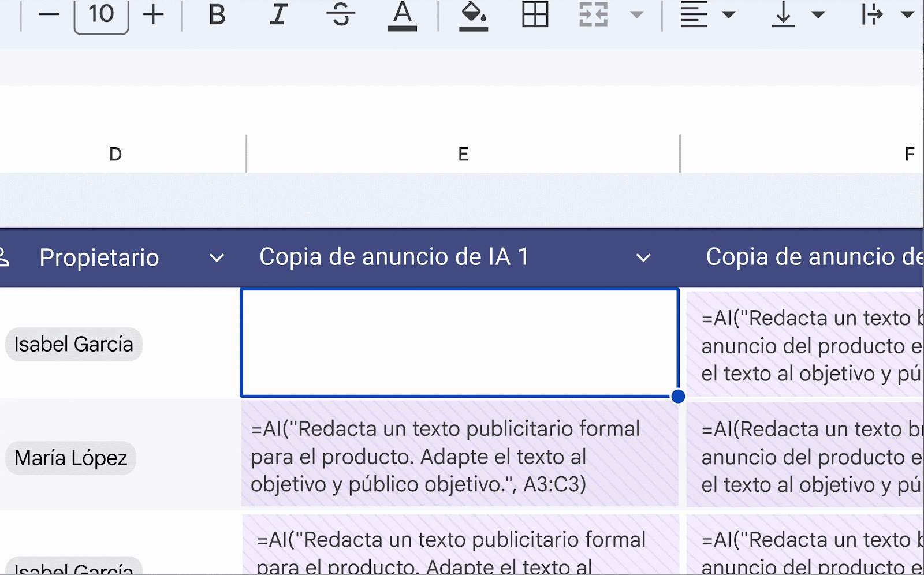The image size is (924, 575).
Task: Apply strikethrough to the text
Action: point(341,16)
